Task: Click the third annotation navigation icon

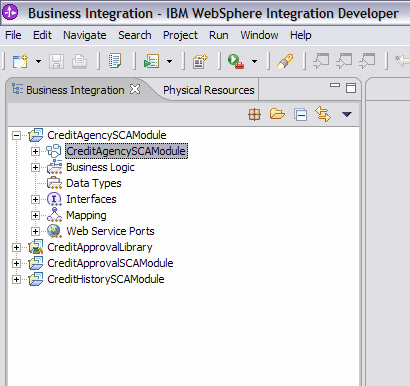Action: 367,61
